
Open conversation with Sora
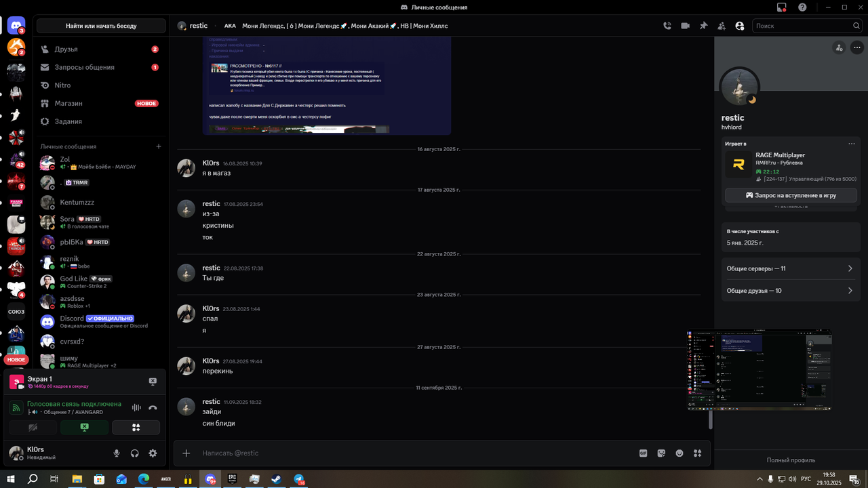101,222
